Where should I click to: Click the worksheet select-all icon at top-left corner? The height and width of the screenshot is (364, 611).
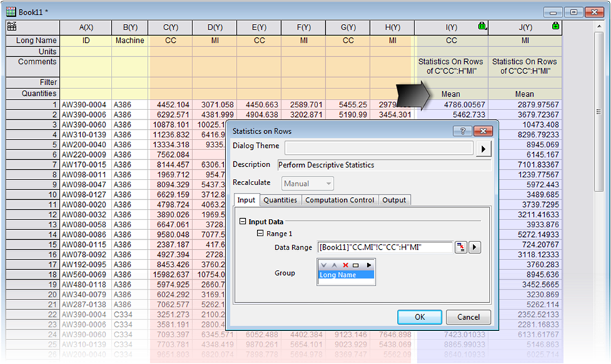(x=11, y=27)
